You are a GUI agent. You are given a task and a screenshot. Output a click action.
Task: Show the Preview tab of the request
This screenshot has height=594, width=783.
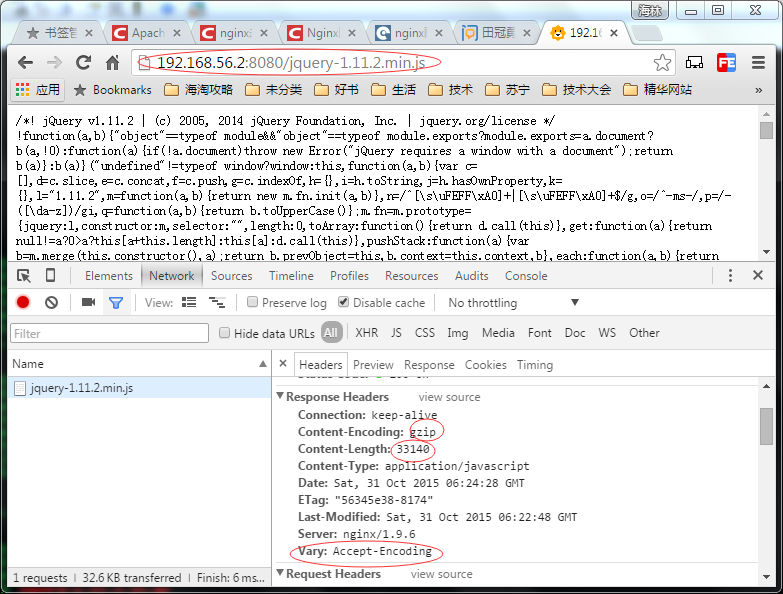point(373,365)
